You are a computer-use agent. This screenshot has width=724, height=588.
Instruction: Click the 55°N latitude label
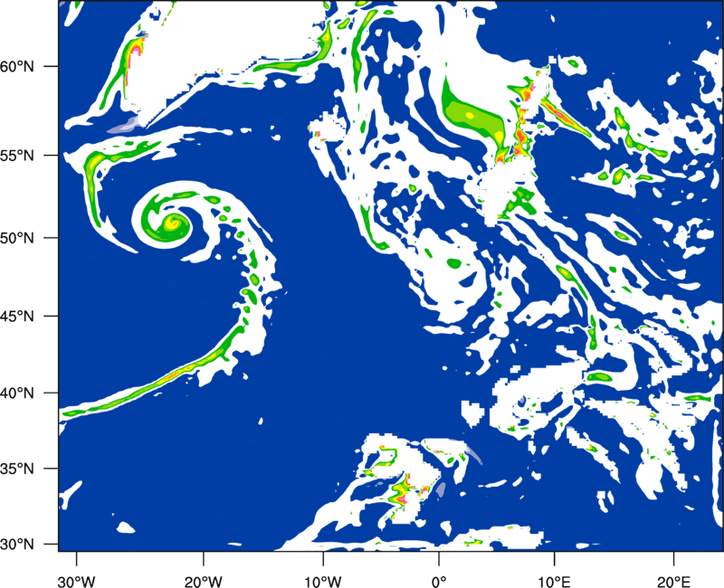[17, 155]
